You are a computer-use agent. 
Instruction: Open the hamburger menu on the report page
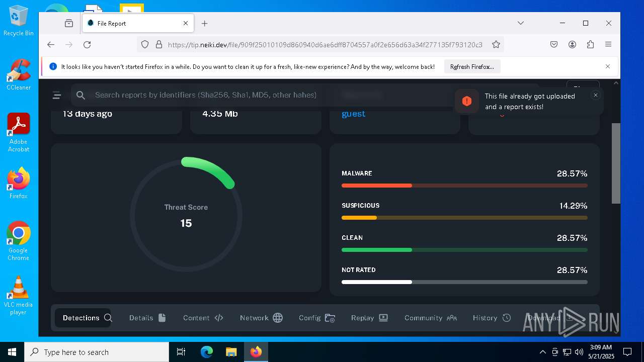pyautogui.click(x=57, y=95)
